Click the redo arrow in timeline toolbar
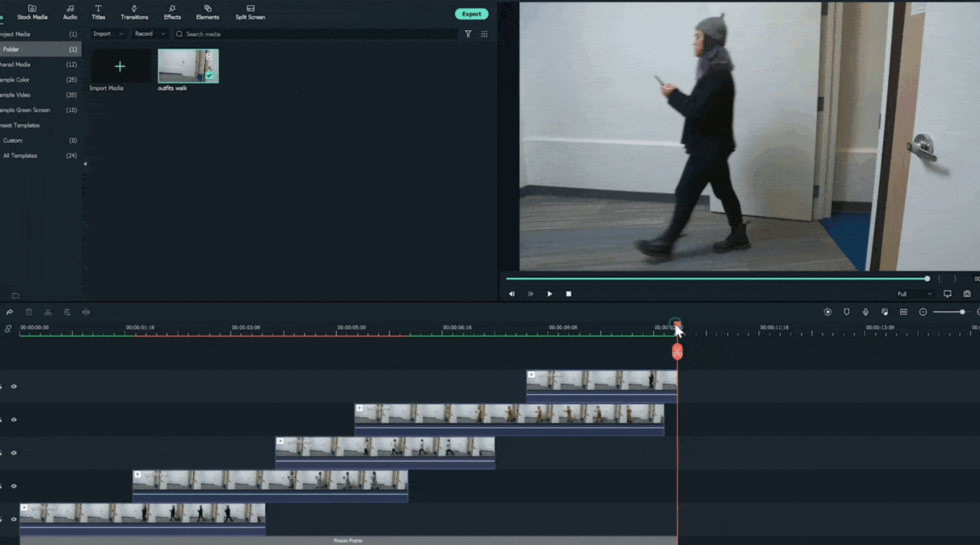This screenshot has height=545, width=980. pyautogui.click(x=10, y=312)
